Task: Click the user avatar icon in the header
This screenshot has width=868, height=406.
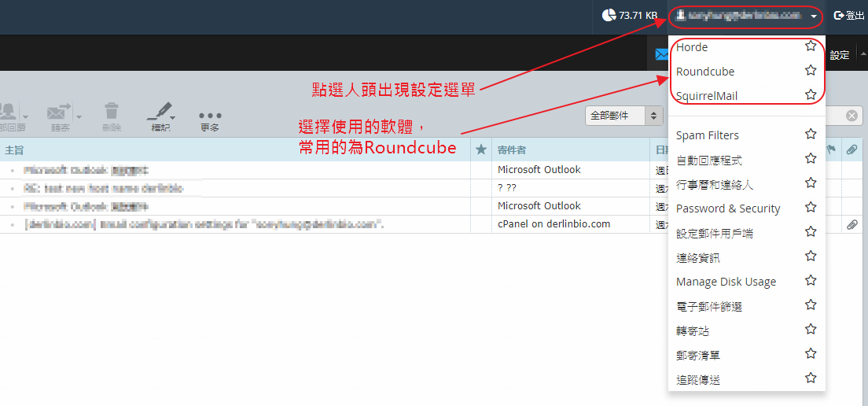Action: [x=680, y=16]
